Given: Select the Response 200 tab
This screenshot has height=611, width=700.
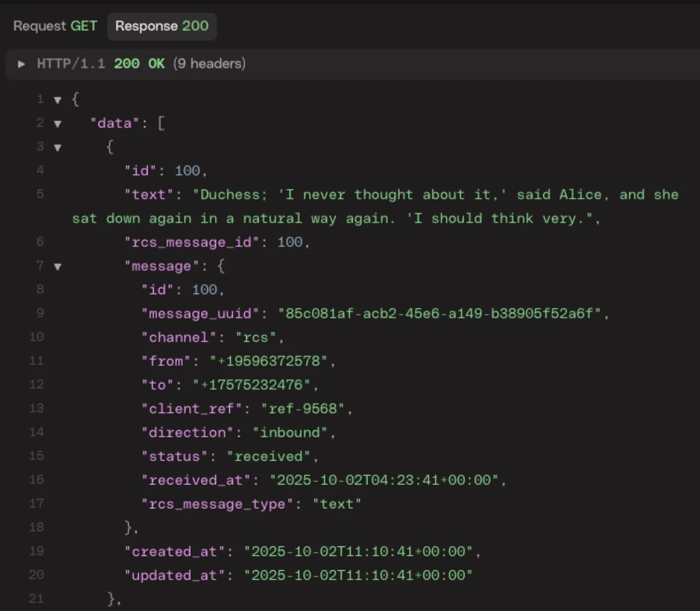Looking at the screenshot, I should tap(161, 26).
